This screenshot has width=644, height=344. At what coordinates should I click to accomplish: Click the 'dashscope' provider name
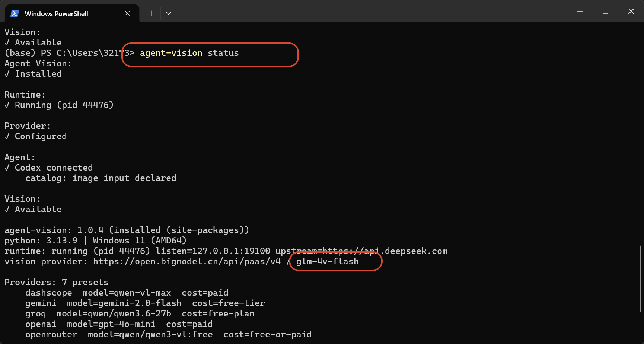[x=49, y=293]
